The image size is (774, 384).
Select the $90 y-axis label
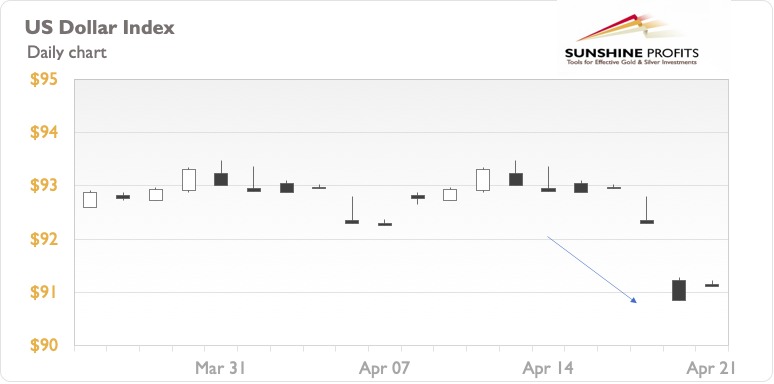43,346
